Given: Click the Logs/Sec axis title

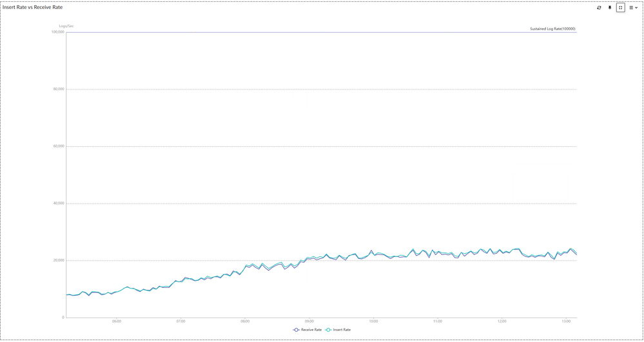Looking at the screenshot, I should point(66,26).
